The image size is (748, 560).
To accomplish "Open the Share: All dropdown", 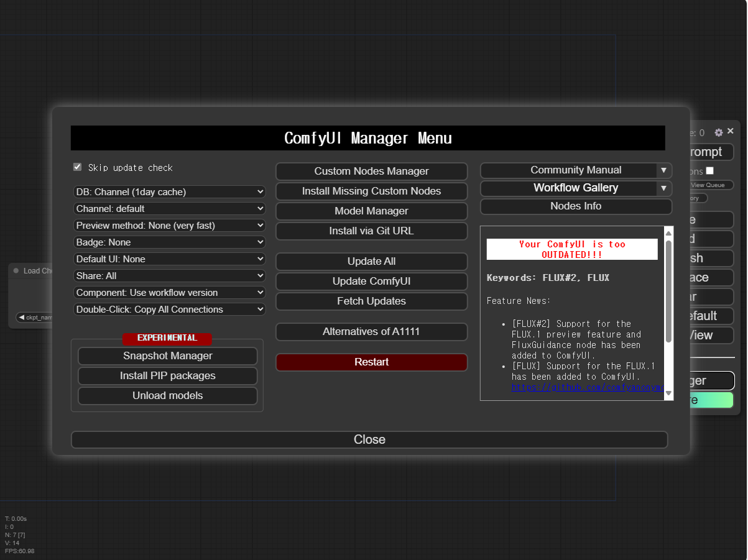I will (x=169, y=276).
